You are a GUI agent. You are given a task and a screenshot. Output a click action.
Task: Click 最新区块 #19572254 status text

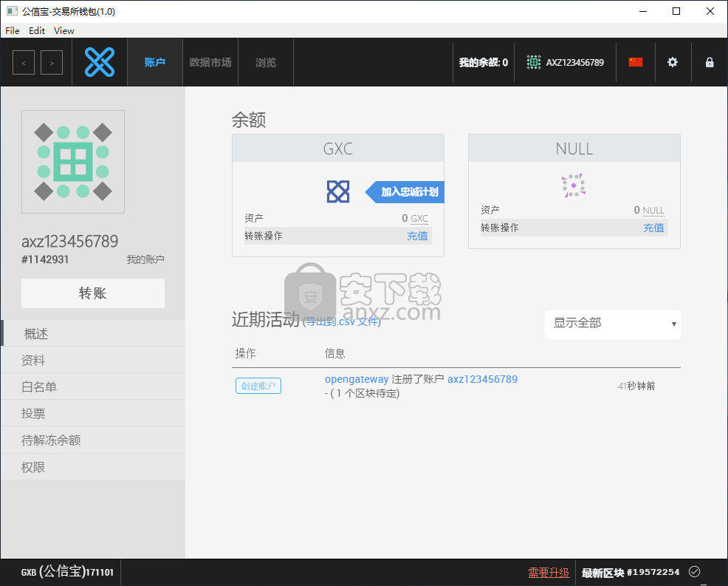[631, 573]
